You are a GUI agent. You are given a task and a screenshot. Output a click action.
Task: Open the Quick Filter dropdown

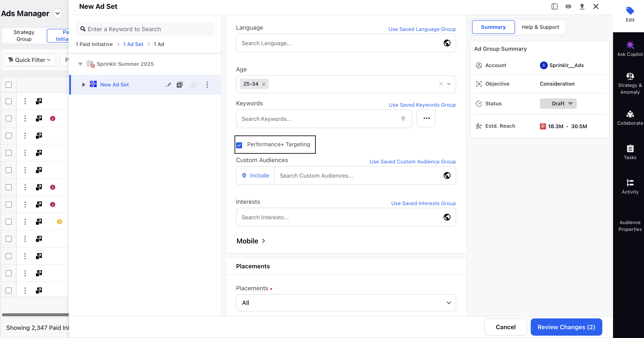point(29,60)
